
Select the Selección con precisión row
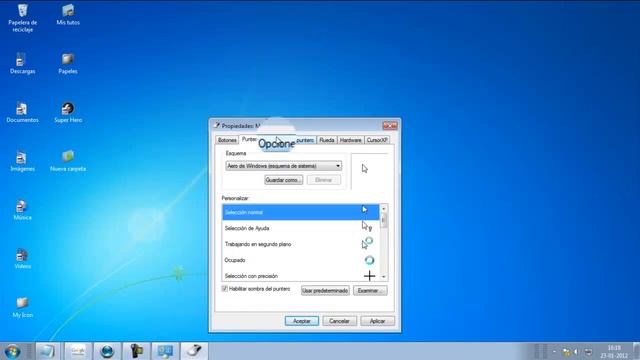301,276
